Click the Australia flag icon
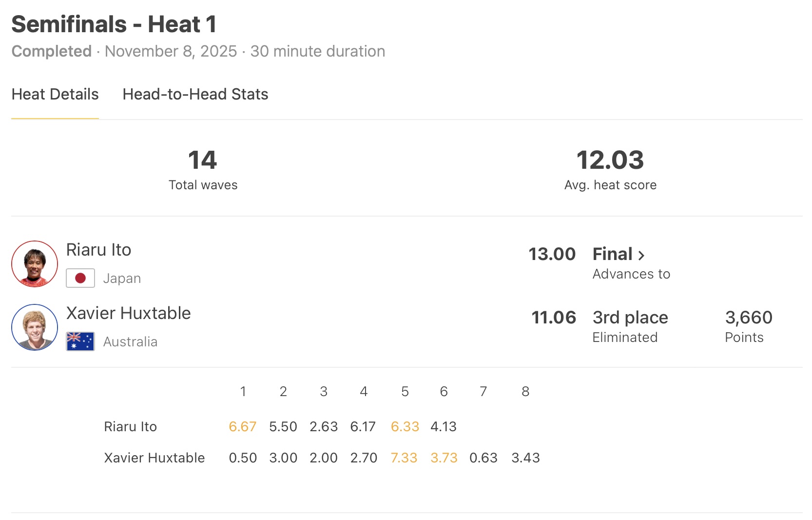 [80, 341]
